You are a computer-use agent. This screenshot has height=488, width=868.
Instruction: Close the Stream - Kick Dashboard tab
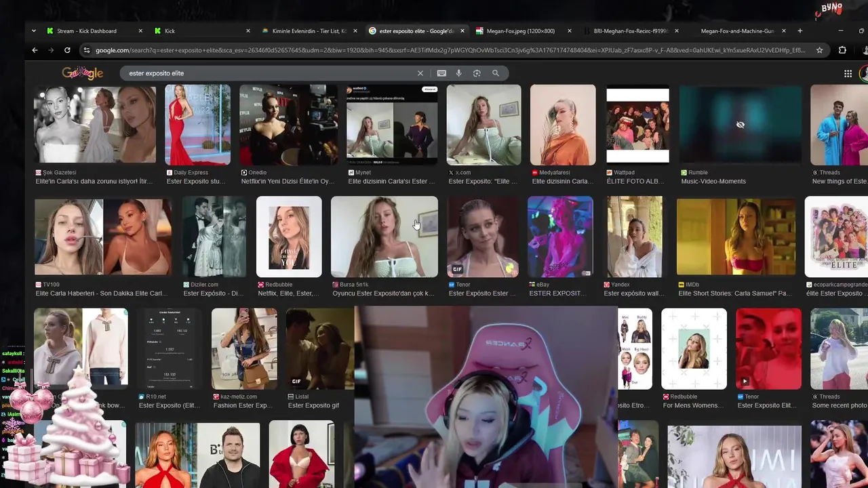140,30
